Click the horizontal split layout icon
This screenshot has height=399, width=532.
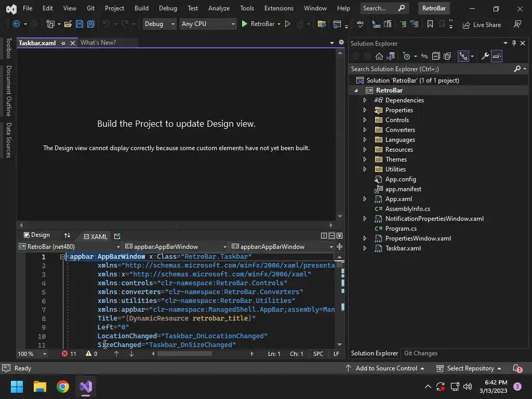(x=332, y=236)
